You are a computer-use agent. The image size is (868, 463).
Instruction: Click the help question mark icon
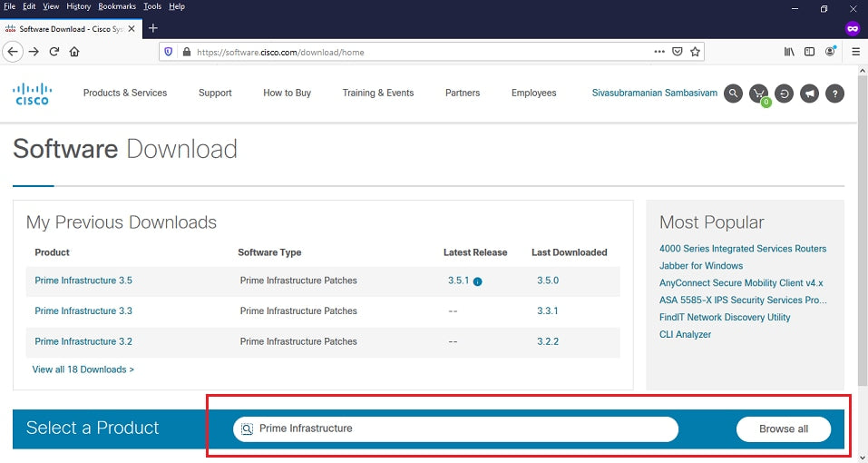tap(834, 94)
